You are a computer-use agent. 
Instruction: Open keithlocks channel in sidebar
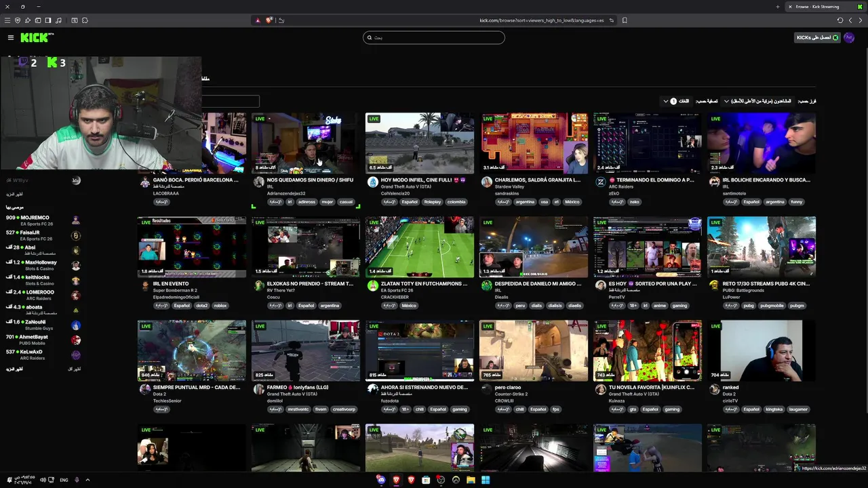[x=37, y=277]
